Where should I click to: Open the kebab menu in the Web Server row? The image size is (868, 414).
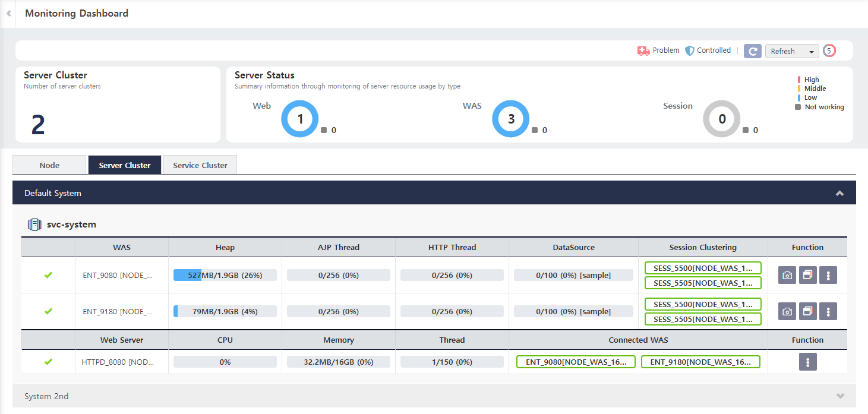coord(807,361)
